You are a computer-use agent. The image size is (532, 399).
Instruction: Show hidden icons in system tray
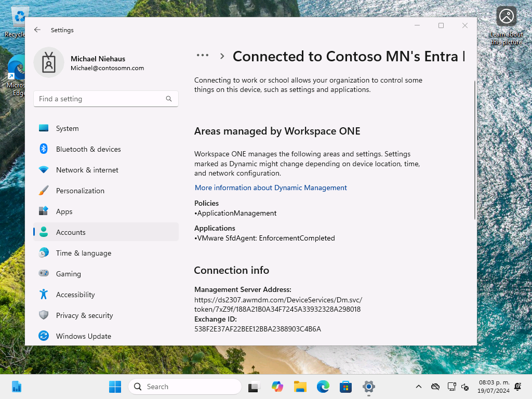[x=418, y=387]
